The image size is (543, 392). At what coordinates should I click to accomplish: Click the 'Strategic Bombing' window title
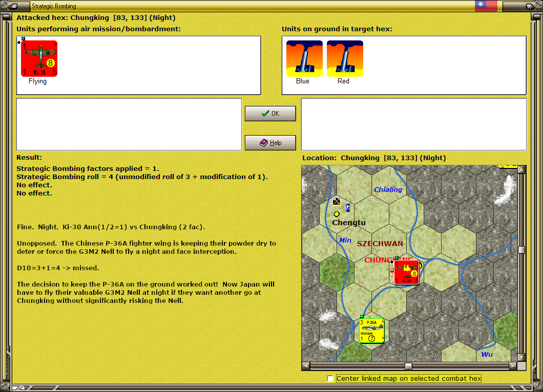[x=54, y=6]
